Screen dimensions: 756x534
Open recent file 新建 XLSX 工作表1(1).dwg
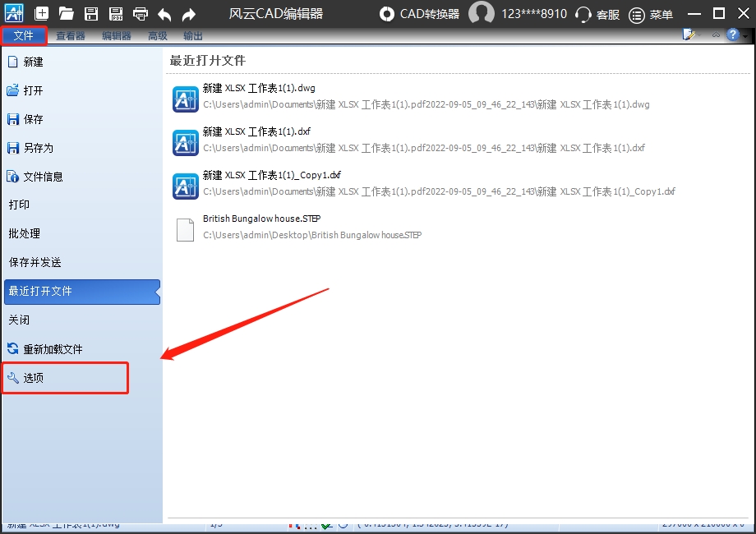click(x=259, y=88)
